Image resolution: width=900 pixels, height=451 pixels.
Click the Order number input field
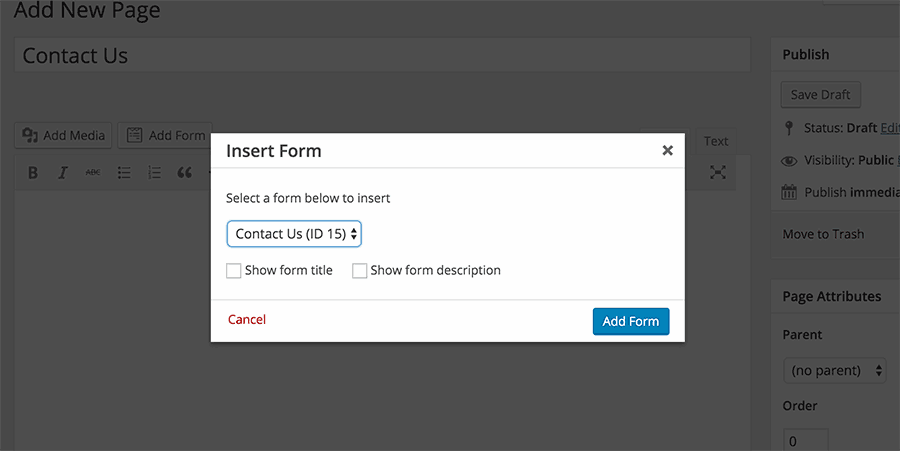pos(806,440)
